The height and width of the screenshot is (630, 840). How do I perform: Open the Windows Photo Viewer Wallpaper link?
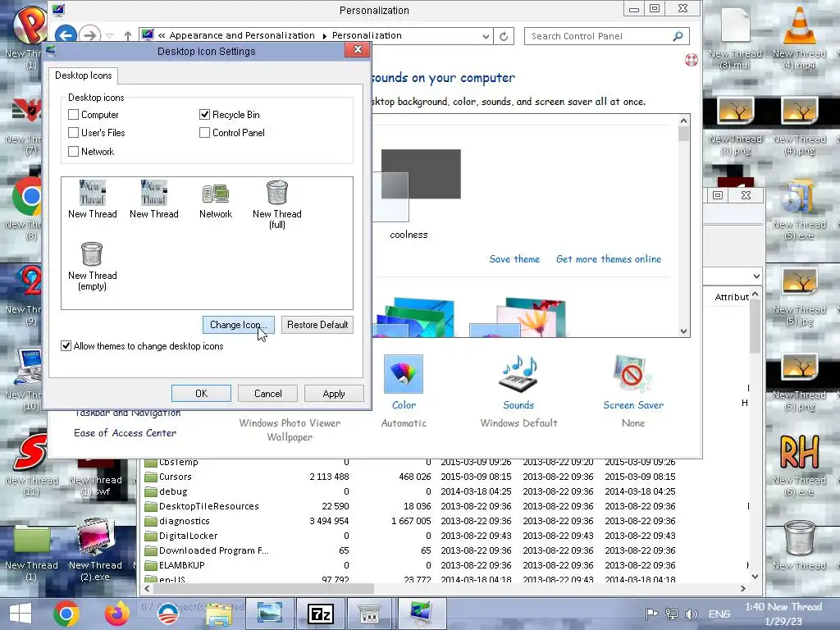click(290, 430)
